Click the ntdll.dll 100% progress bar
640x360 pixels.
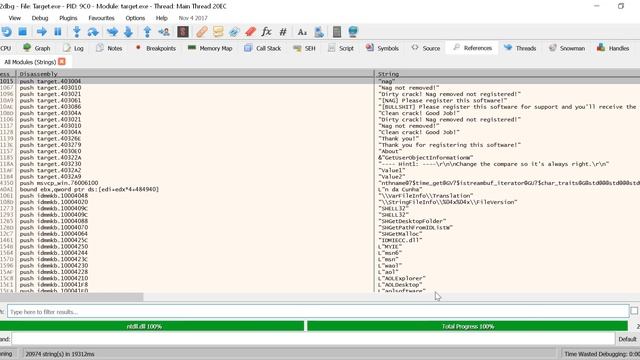(x=152, y=326)
